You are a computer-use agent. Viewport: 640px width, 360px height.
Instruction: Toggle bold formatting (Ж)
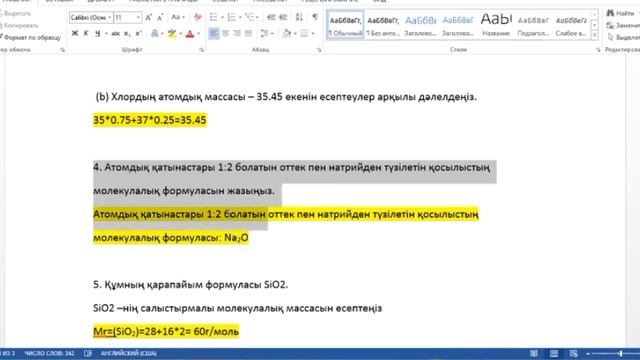tap(74, 33)
